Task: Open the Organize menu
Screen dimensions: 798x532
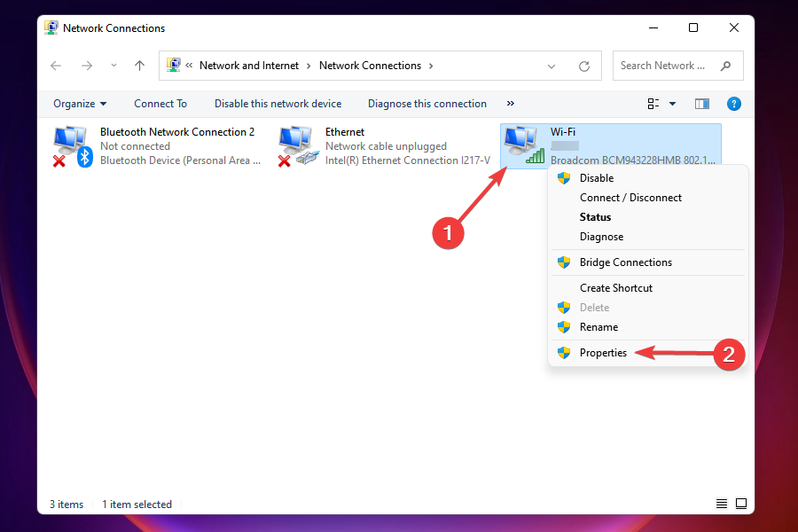Action: pos(80,104)
